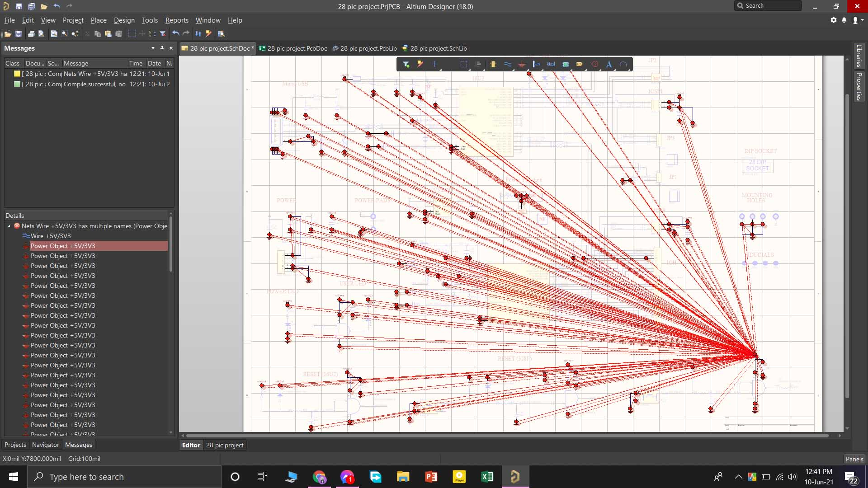This screenshot has height=488, width=868.
Task: Click the Place Part component icon
Action: [x=493, y=64]
